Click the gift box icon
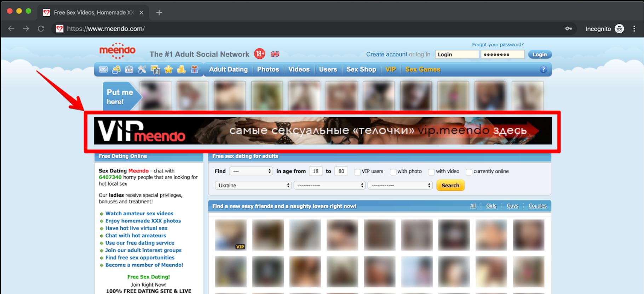Viewport: 644px width, 294px height. 195,69
